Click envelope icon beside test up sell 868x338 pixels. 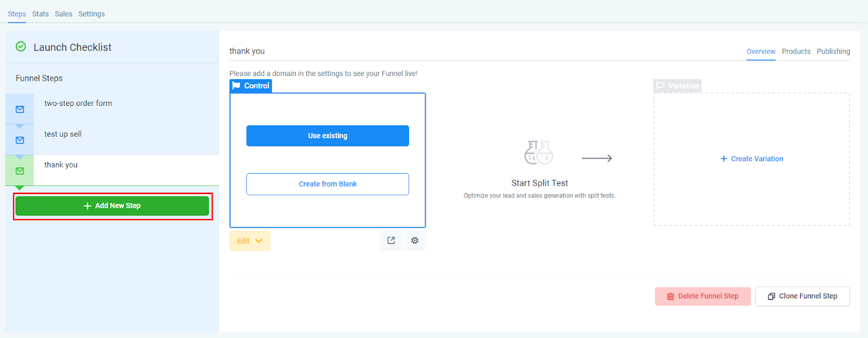pos(20,140)
